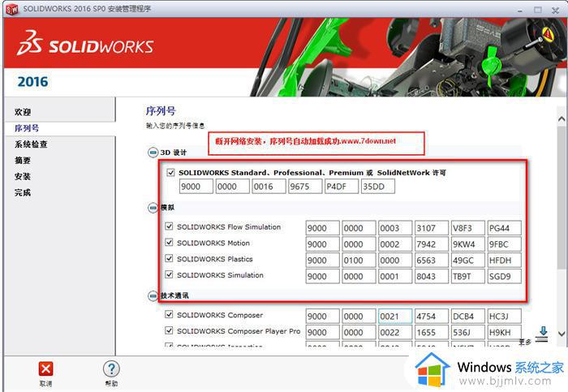Collapse the 技术通讯 section
Image resolution: width=568 pixels, height=392 pixels.
coord(153,295)
